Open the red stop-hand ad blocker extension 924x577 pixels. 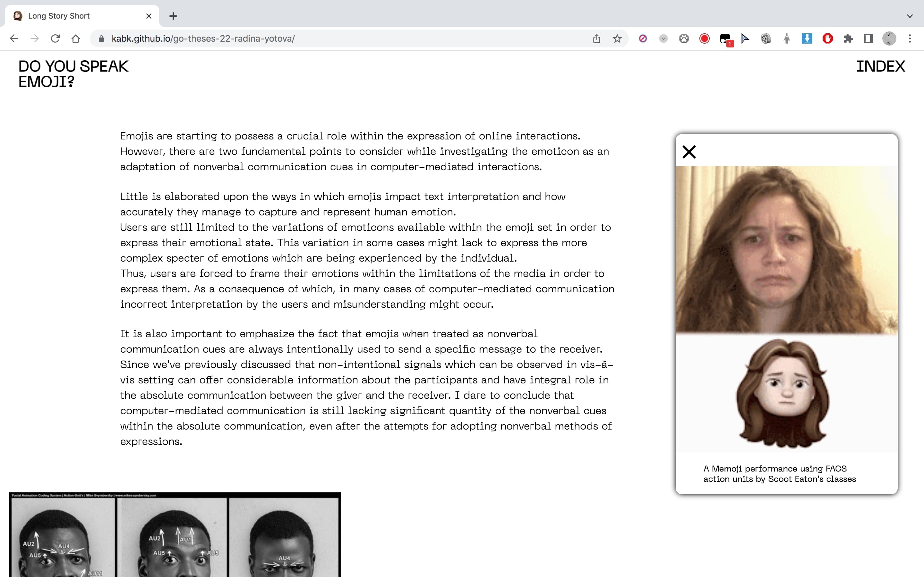point(827,38)
